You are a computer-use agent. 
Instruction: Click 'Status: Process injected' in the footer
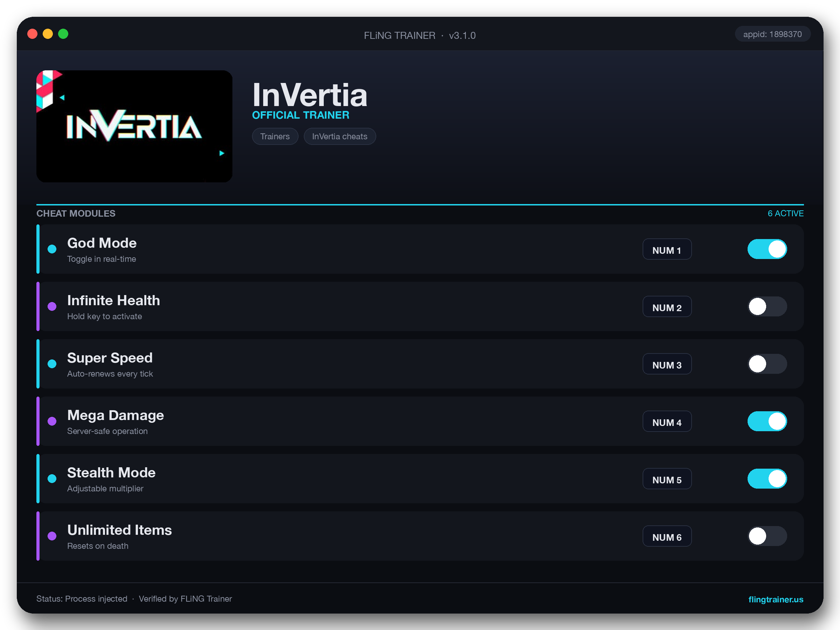pyautogui.click(x=82, y=599)
